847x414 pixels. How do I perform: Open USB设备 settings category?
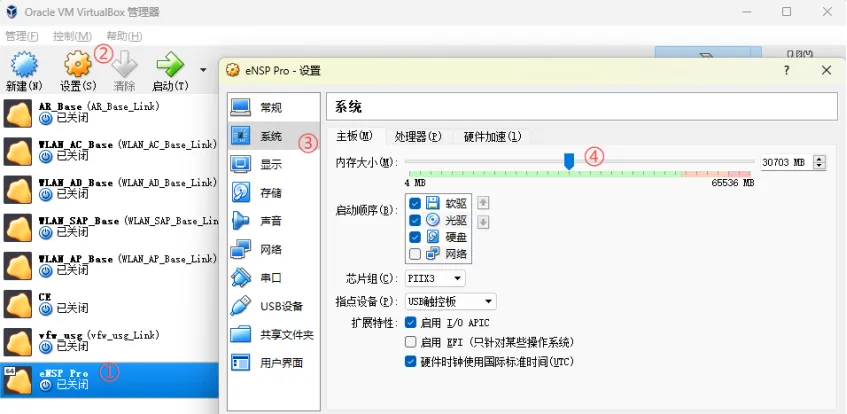click(273, 306)
